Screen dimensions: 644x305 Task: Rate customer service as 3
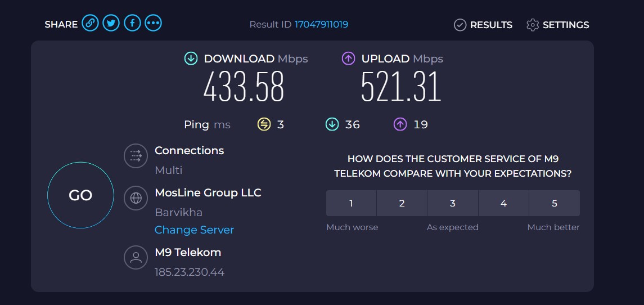[x=453, y=203]
